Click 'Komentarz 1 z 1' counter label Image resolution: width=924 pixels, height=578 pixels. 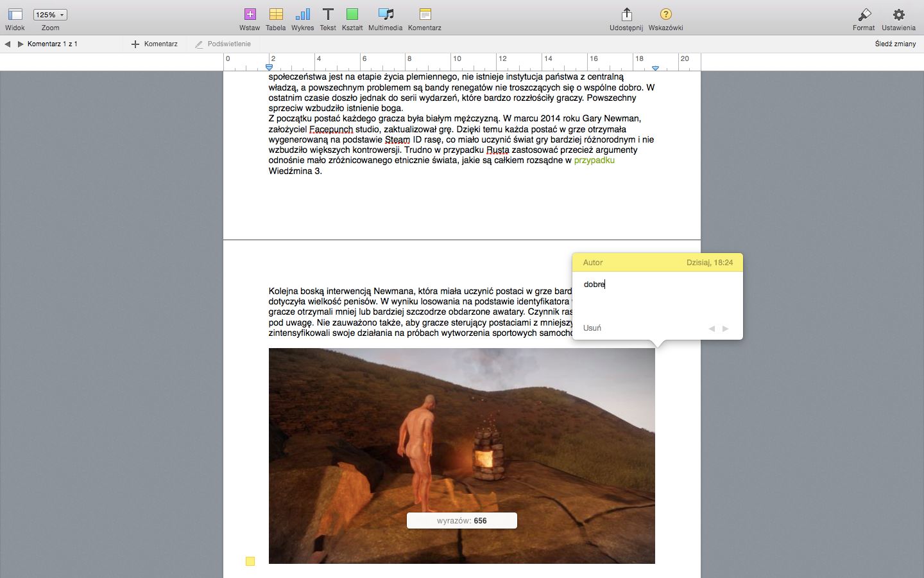(53, 44)
